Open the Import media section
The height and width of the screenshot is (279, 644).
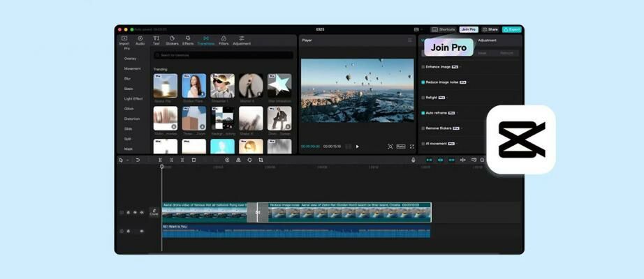124,40
